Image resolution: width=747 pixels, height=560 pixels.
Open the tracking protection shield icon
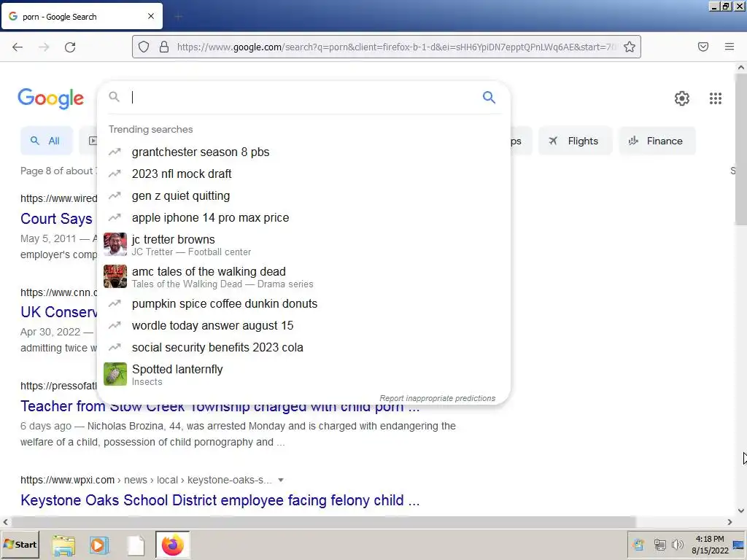(x=144, y=47)
